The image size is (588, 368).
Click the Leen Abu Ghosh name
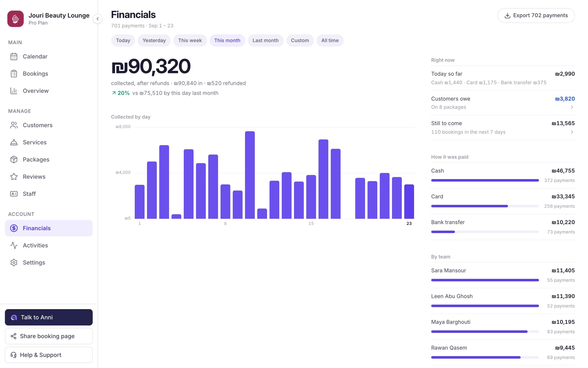[x=452, y=296]
